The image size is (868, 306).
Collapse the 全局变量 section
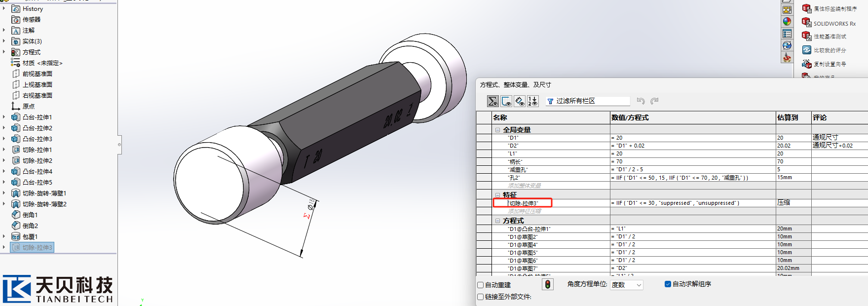pyautogui.click(x=497, y=130)
